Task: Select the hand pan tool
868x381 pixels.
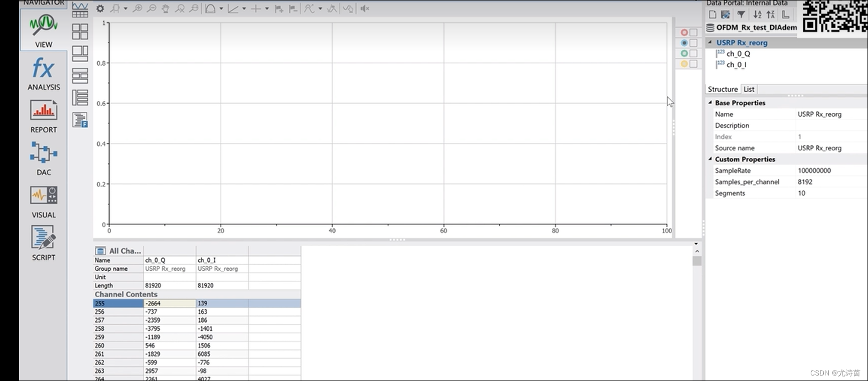Action: 165,9
